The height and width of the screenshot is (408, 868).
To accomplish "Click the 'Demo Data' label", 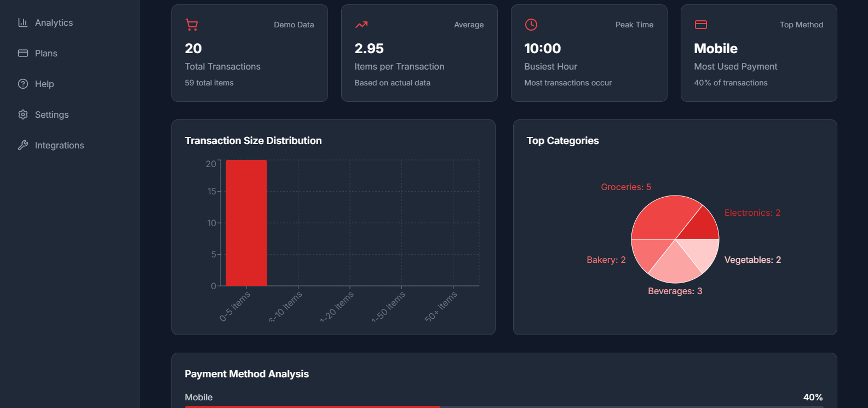I will point(294,25).
